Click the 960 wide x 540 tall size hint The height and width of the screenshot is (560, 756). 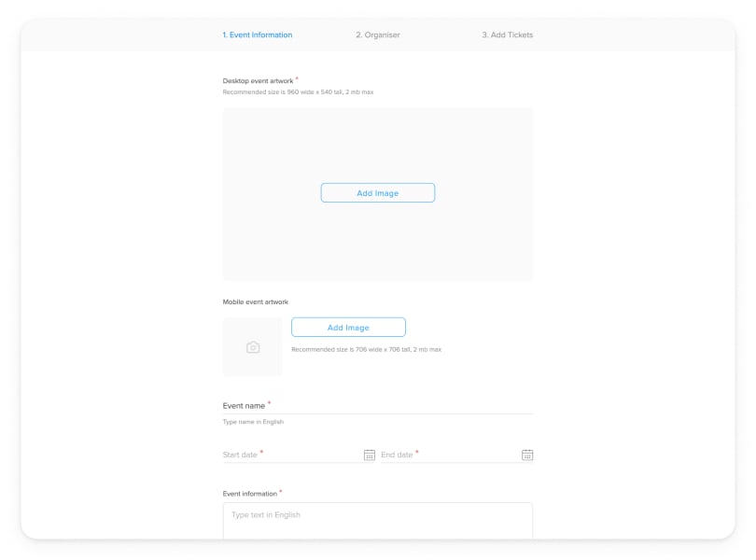pyautogui.click(x=298, y=92)
